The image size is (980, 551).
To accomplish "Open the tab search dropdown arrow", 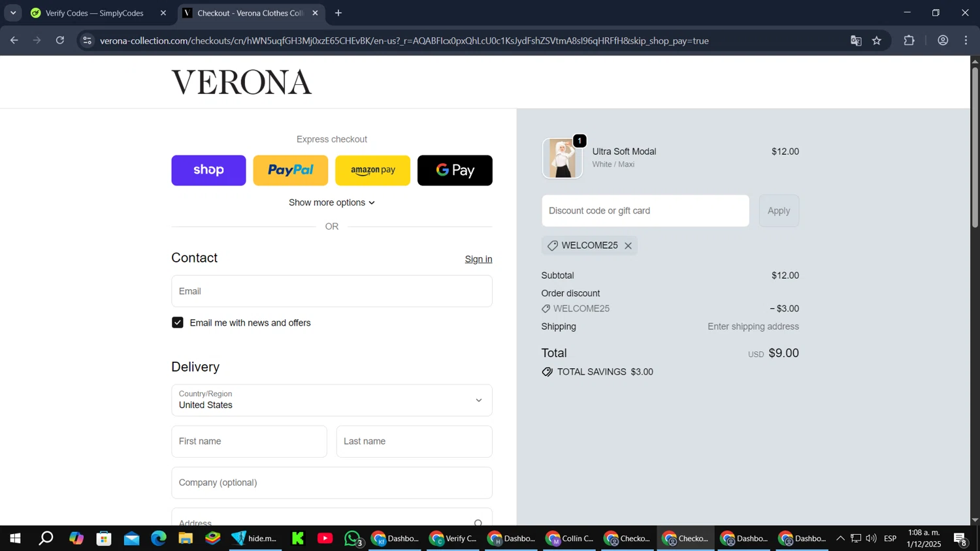I will pos(13,13).
